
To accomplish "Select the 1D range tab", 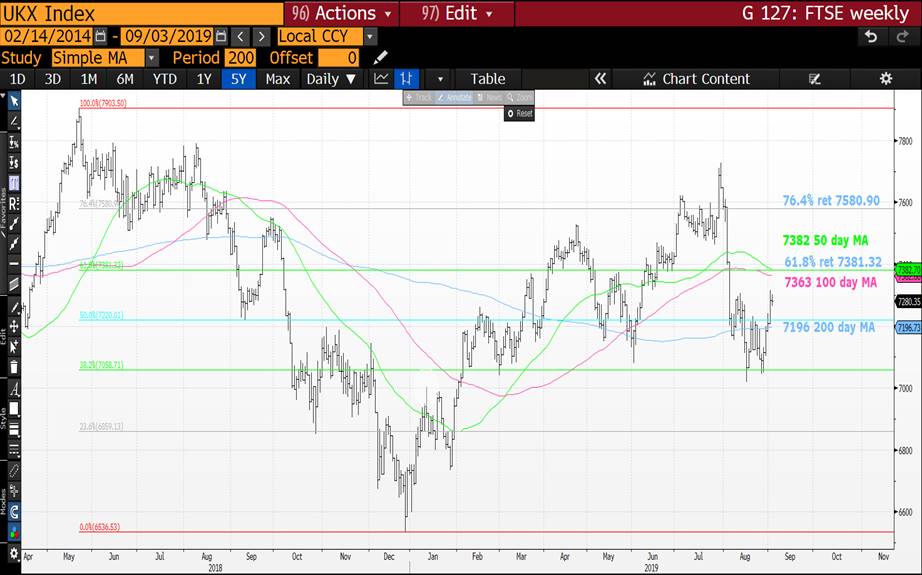I will (17, 79).
